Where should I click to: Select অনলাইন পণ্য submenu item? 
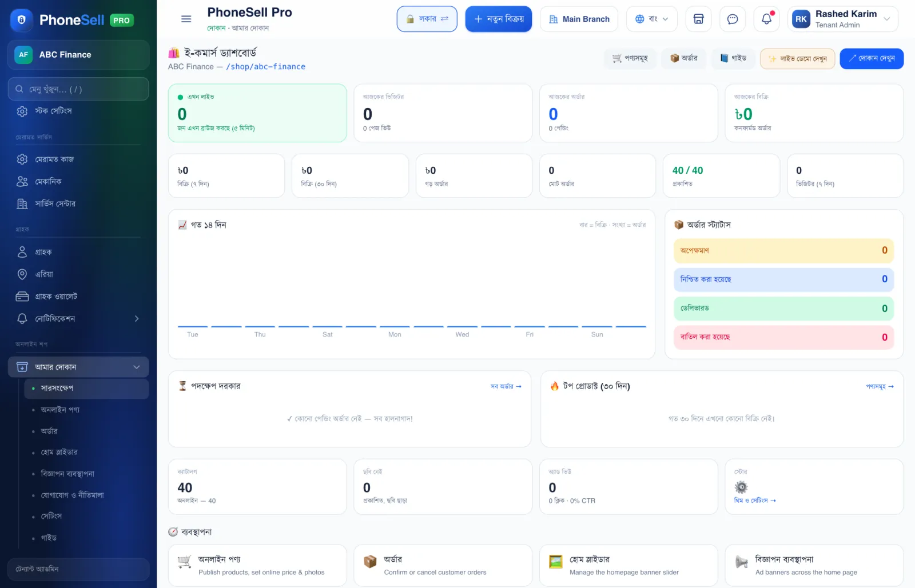60,410
